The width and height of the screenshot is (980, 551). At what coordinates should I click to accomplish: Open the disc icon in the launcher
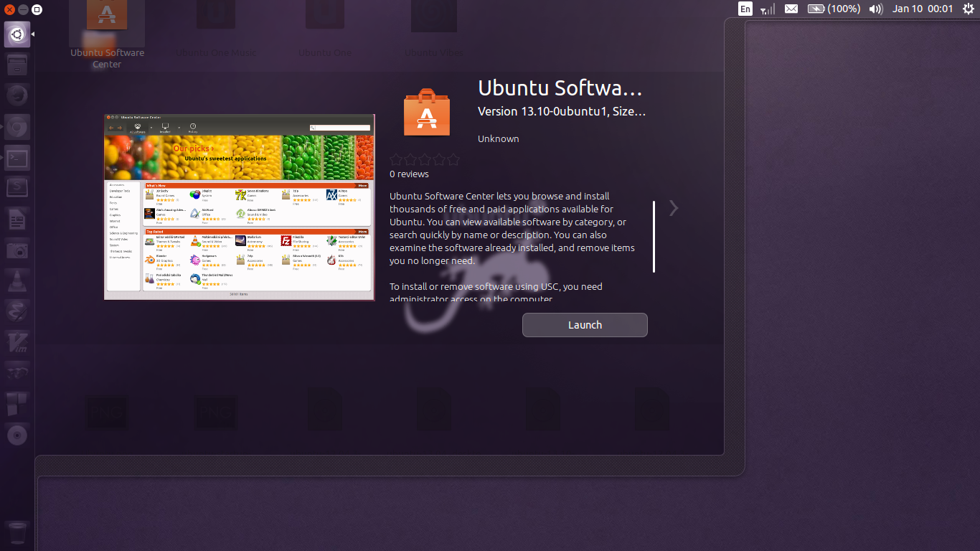tap(17, 435)
